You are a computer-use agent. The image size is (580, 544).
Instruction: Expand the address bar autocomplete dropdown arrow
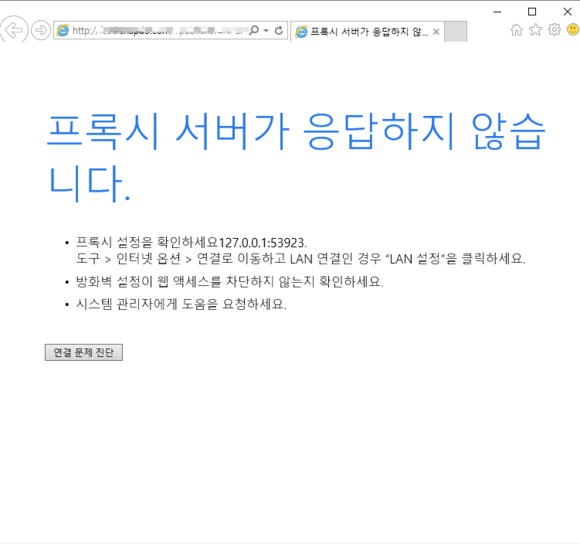[x=266, y=31]
